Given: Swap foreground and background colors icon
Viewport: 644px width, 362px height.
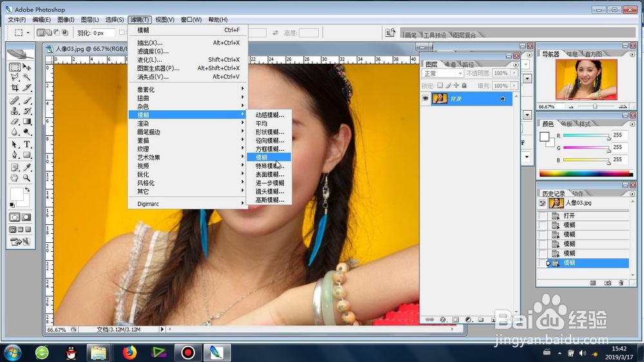Looking at the screenshot, I should [27, 190].
